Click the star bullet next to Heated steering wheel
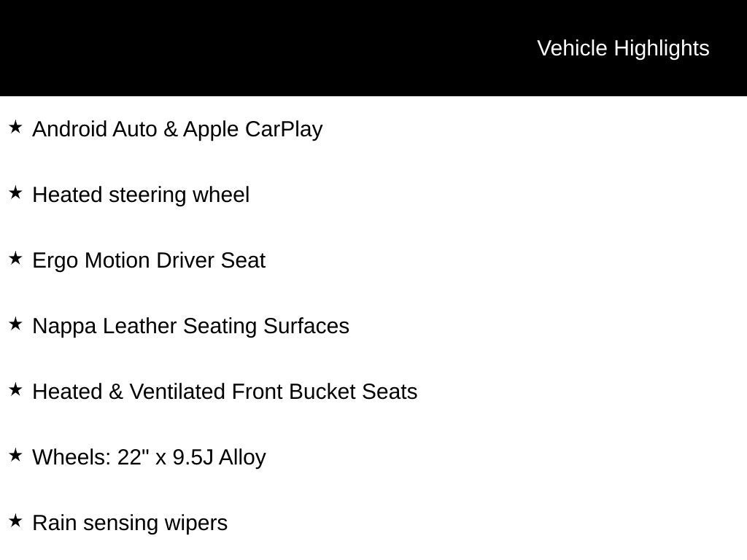The width and height of the screenshot is (747, 560). click(x=15, y=193)
